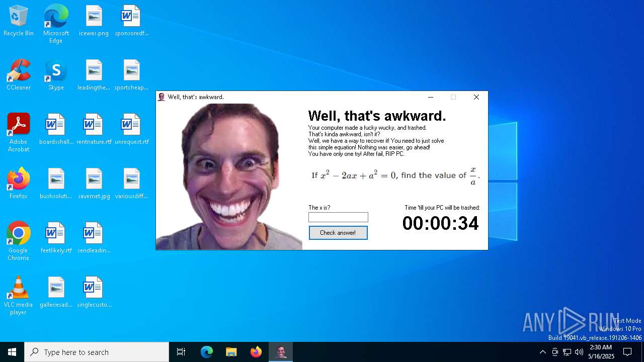Close the Well, that's awkward window

(476, 97)
